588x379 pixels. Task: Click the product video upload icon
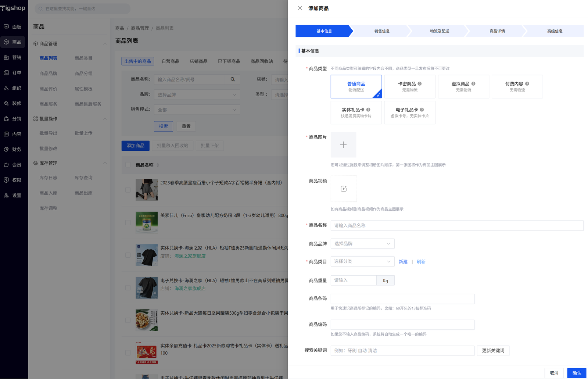tap(343, 189)
